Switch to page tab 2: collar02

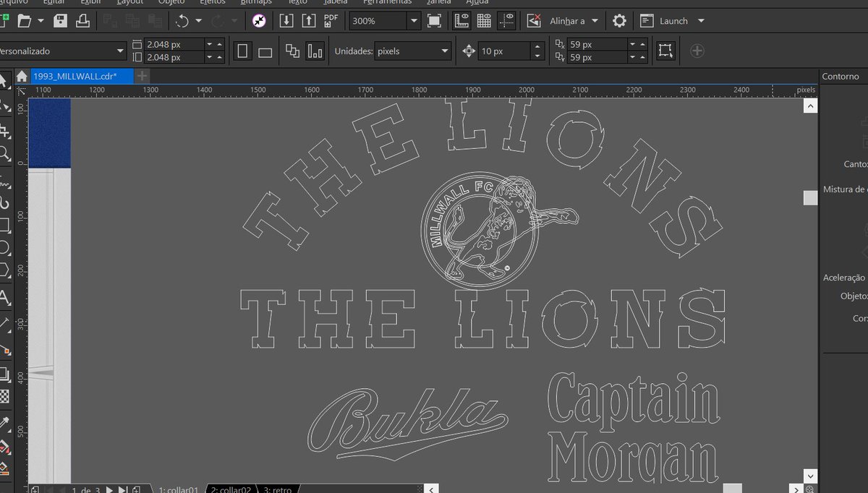(x=231, y=489)
